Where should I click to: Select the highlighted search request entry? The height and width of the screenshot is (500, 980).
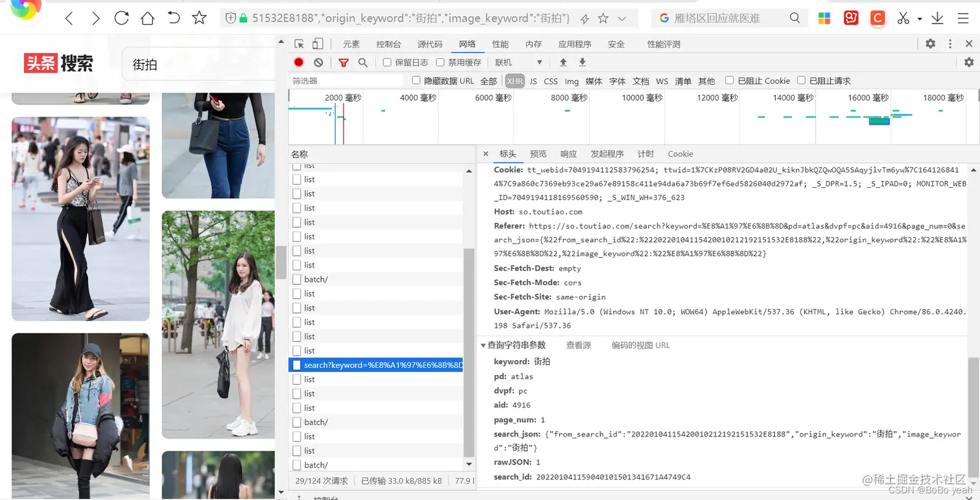click(x=376, y=365)
